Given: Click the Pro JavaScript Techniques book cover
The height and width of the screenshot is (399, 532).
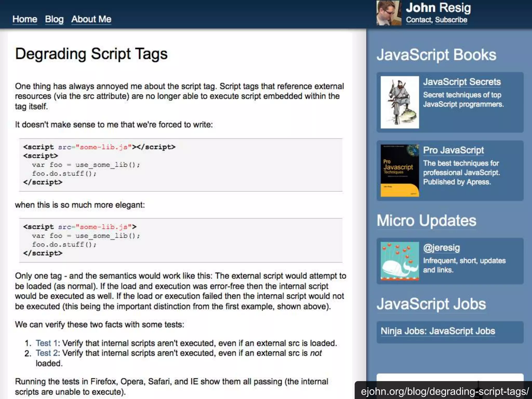Looking at the screenshot, I should (x=400, y=171).
